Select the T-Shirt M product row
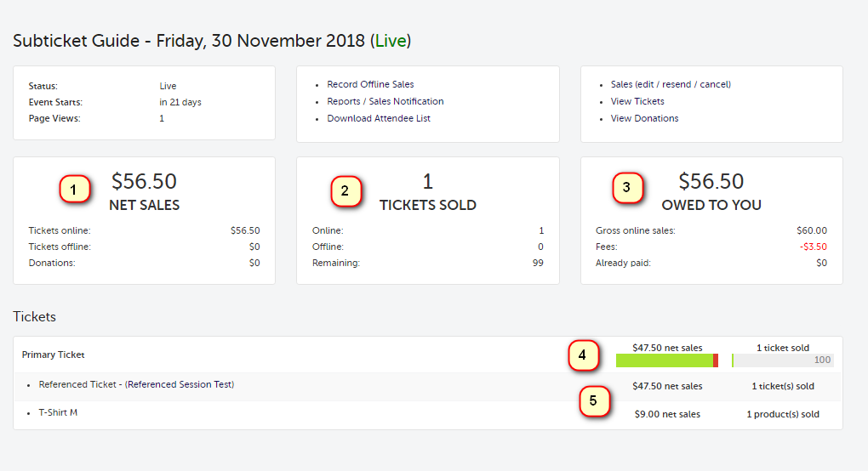This screenshot has width=868, height=471. [58, 412]
